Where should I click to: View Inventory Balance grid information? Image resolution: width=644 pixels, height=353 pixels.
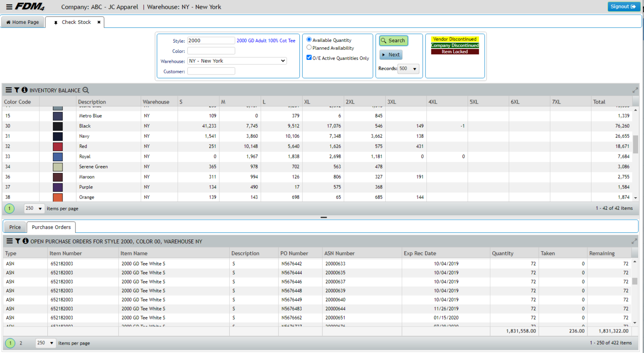click(24, 90)
